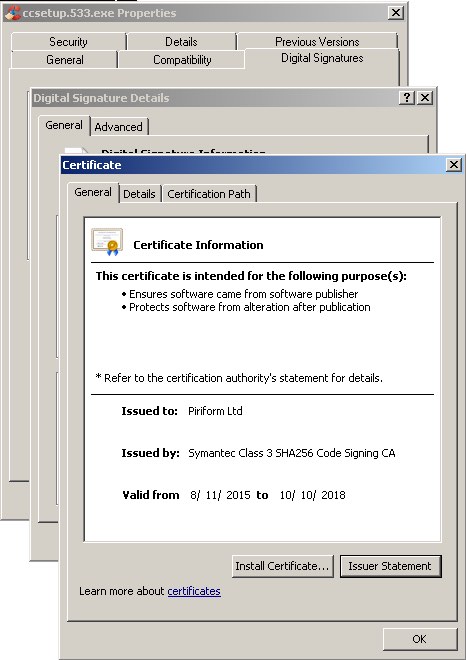Click the Install Certificate... button
This screenshot has height=660, width=466.
[282, 566]
